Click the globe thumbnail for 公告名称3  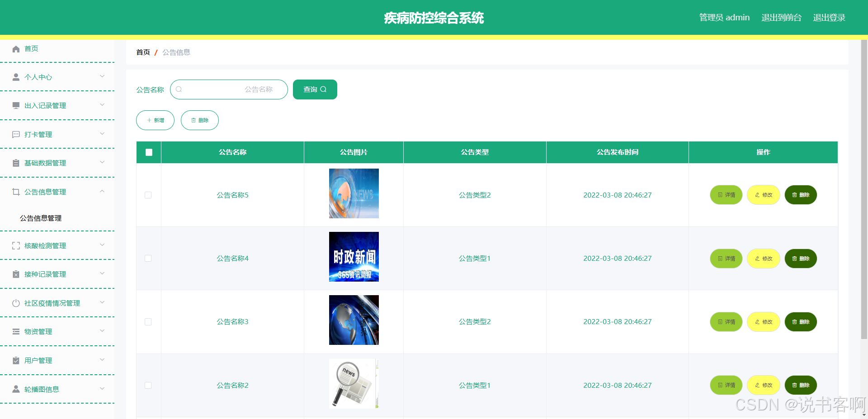(x=354, y=320)
